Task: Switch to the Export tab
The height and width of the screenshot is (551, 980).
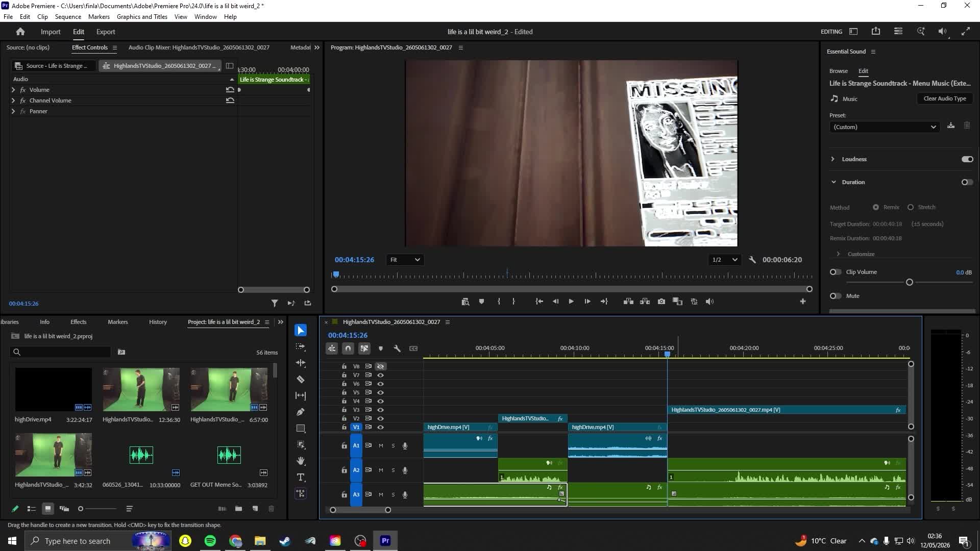Action: 106,32
